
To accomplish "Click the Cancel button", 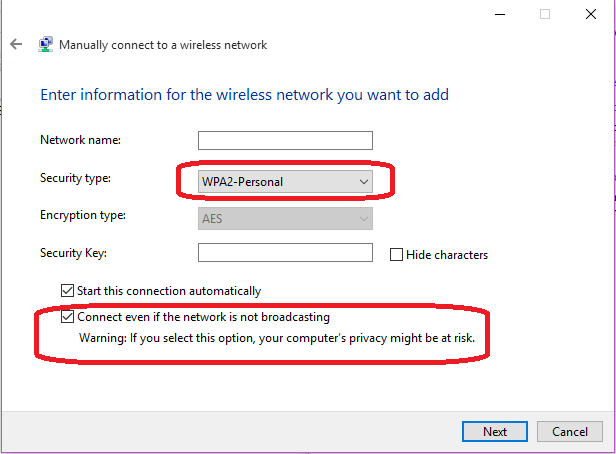I will click(x=570, y=432).
